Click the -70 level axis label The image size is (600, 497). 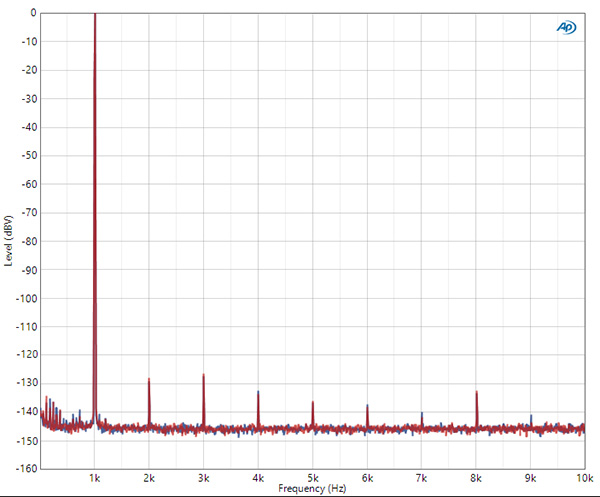pyautogui.click(x=29, y=213)
